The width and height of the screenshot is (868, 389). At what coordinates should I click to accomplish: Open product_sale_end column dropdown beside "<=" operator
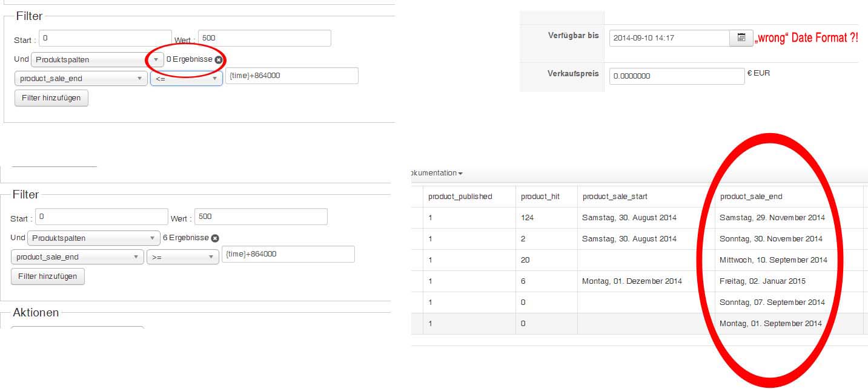[81, 79]
